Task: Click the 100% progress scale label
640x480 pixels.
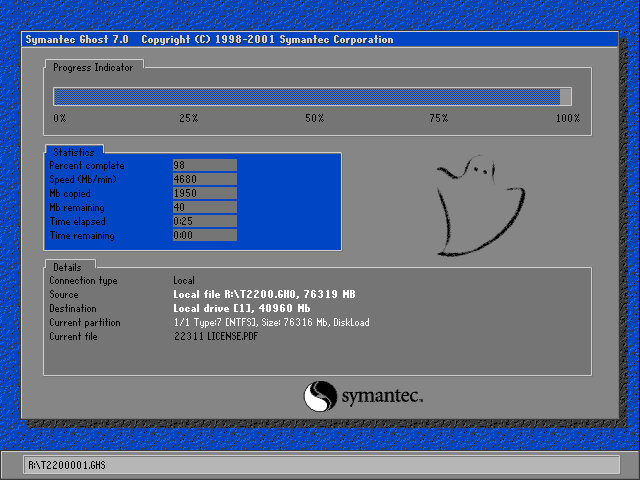Action: [567, 118]
